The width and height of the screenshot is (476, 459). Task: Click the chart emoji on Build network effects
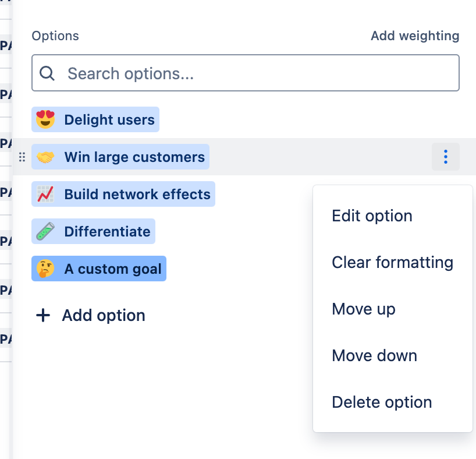click(45, 195)
